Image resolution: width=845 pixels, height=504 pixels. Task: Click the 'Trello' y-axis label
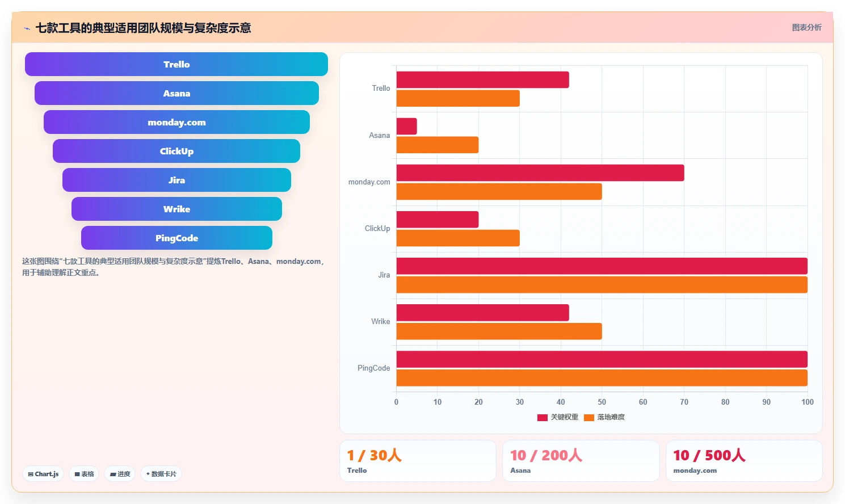point(381,89)
